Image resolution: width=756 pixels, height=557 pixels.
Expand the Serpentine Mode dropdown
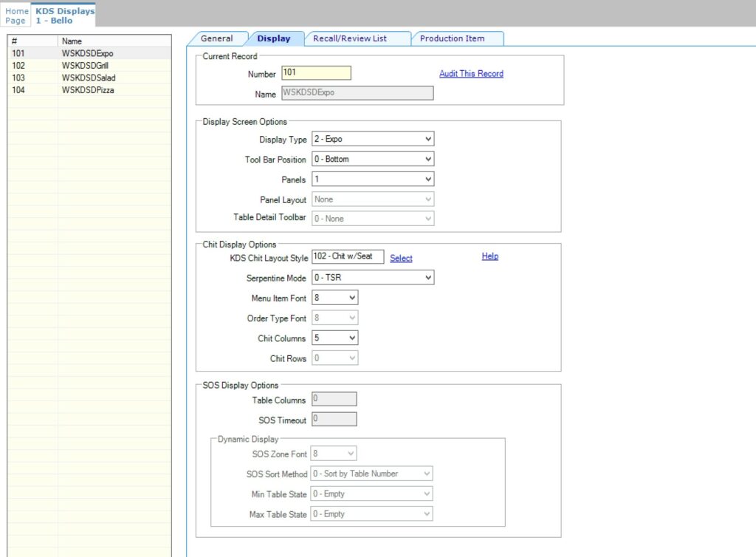[373, 277]
